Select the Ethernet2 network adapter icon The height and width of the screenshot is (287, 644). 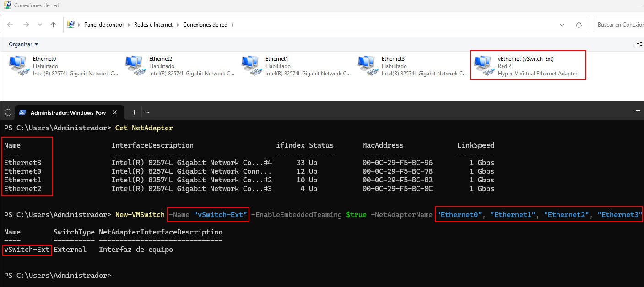(135, 65)
